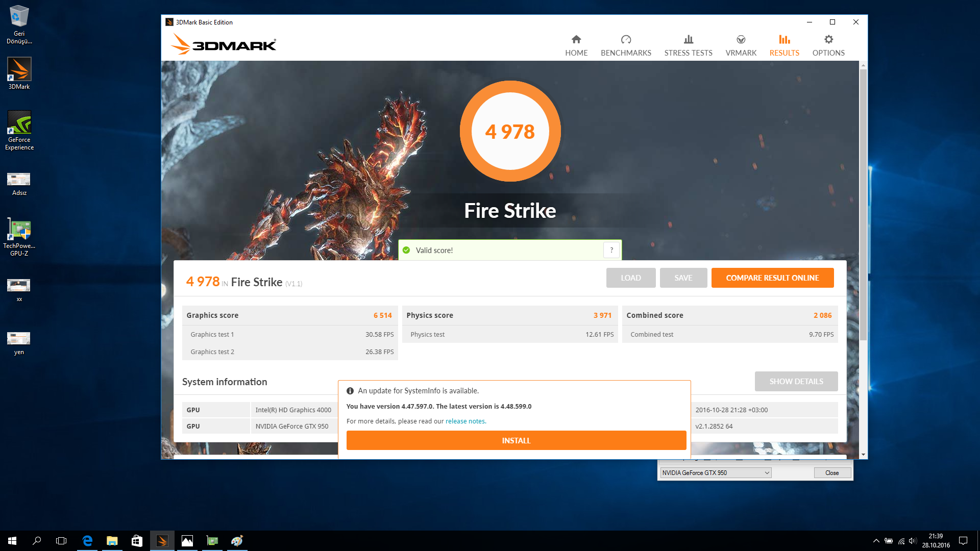Select GeForce Experience desktop icon
Viewport: 980px width, 551px height.
pyautogui.click(x=19, y=131)
